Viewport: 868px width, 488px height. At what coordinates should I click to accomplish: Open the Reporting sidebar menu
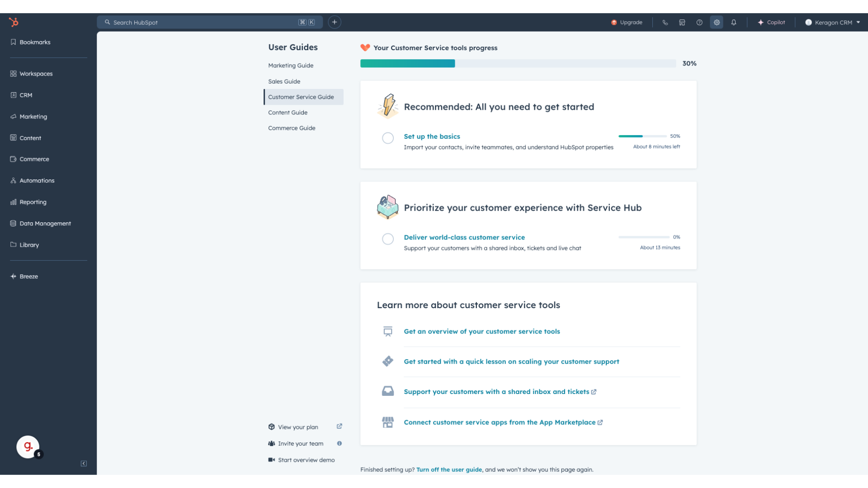click(x=28, y=202)
